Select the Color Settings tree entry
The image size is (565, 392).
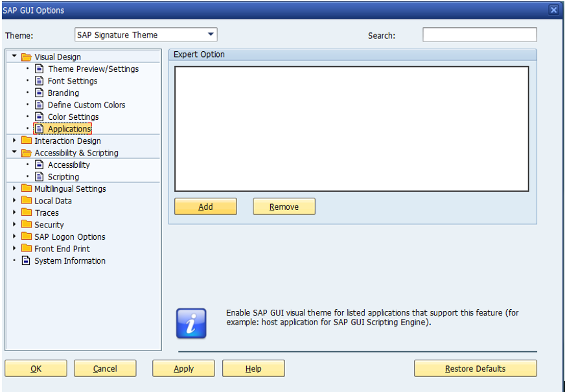(73, 117)
